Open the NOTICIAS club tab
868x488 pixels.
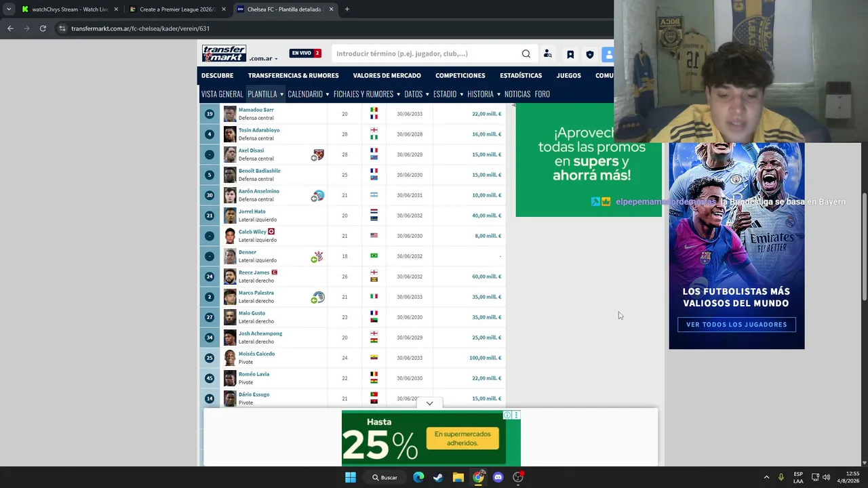pyautogui.click(x=517, y=94)
